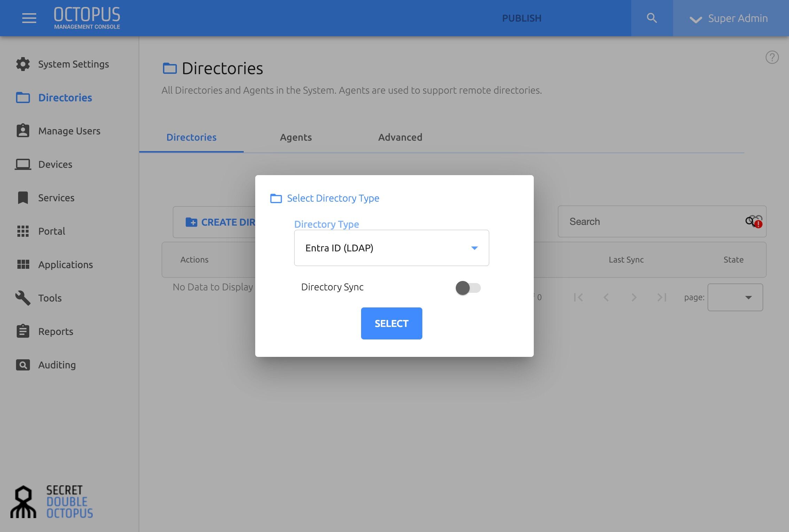Click the SELECT button in dialog
Image resolution: width=789 pixels, height=532 pixels.
[391, 323]
